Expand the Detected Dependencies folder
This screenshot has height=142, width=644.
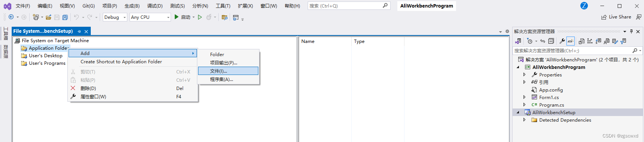tap(524, 120)
